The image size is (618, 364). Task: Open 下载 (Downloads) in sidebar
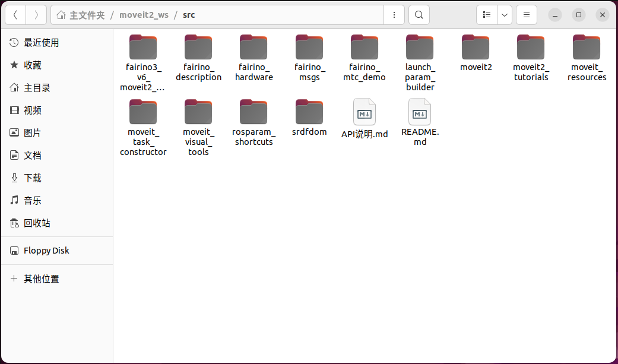click(x=57, y=178)
